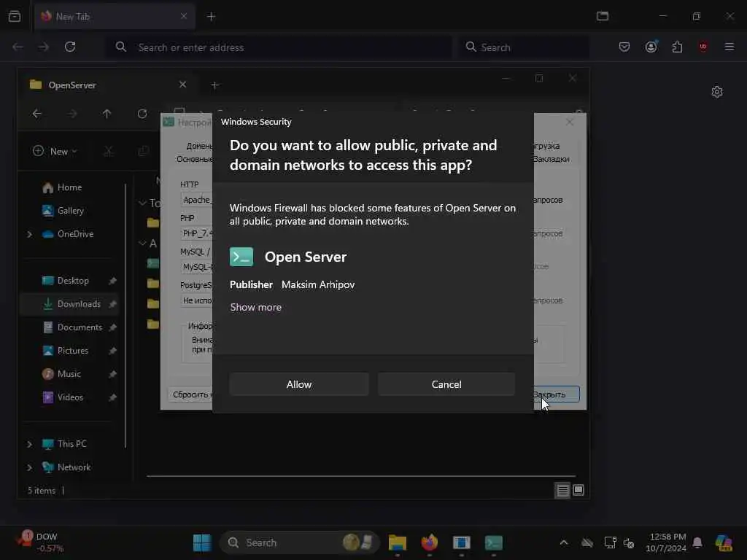Open the Music quick access folder

(69, 374)
